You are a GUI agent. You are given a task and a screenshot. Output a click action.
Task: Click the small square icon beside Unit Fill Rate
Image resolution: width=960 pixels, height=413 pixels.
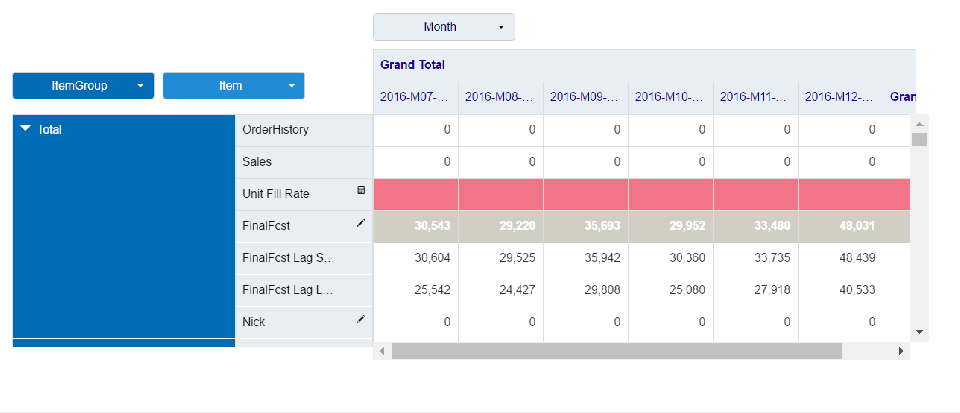[x=361, y=190]
